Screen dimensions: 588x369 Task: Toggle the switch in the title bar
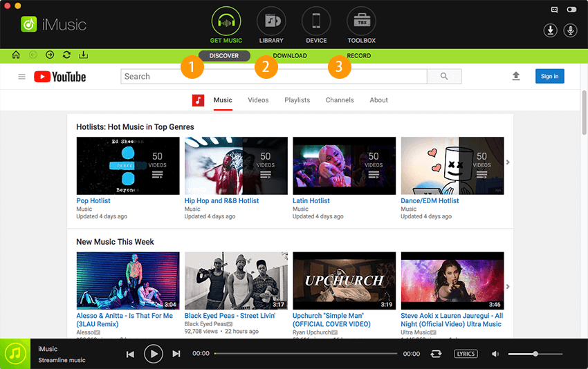[x=571, y=10]
